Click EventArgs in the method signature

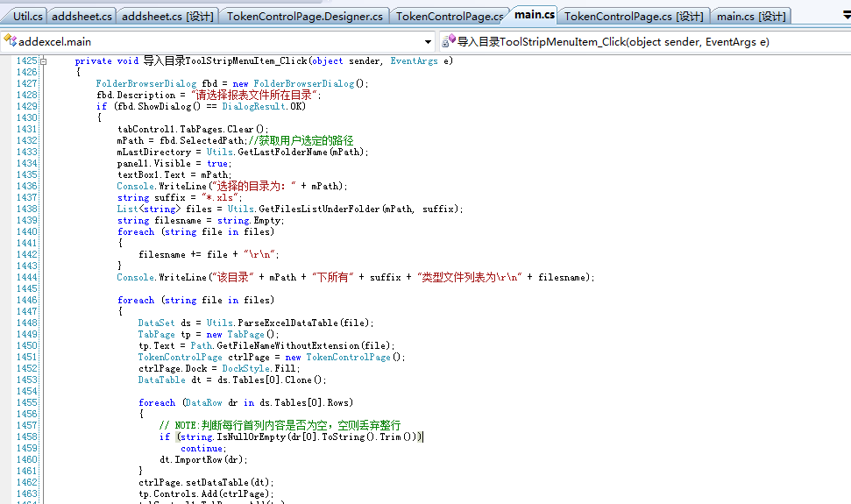(x=414, y=60)
